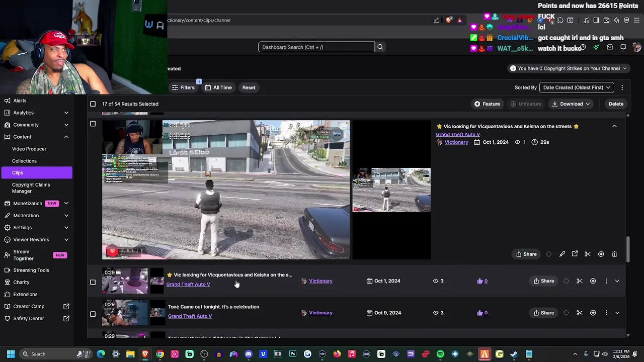Expand the Oct 1, 2024 clip row
The width and height of the screenshot is (644, 362).
(x=617, y=281)
